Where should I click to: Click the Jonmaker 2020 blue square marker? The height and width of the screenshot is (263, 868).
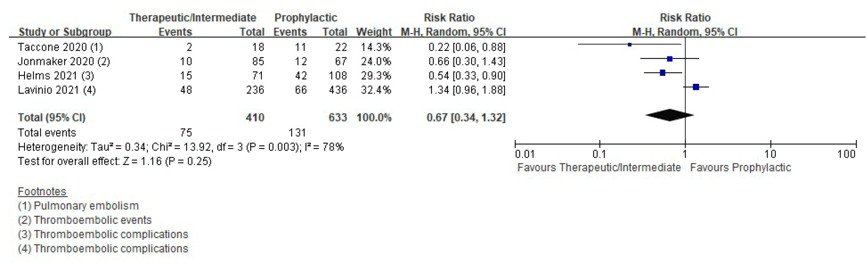669,59
